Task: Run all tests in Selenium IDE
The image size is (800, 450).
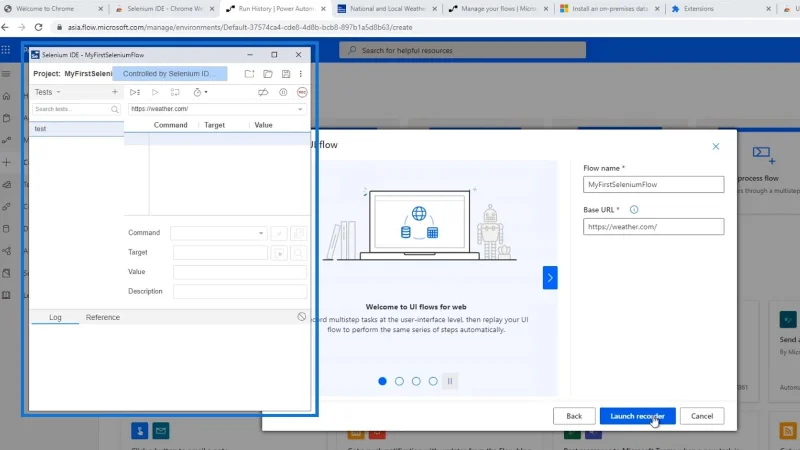Action: click(x=135, y=92)
